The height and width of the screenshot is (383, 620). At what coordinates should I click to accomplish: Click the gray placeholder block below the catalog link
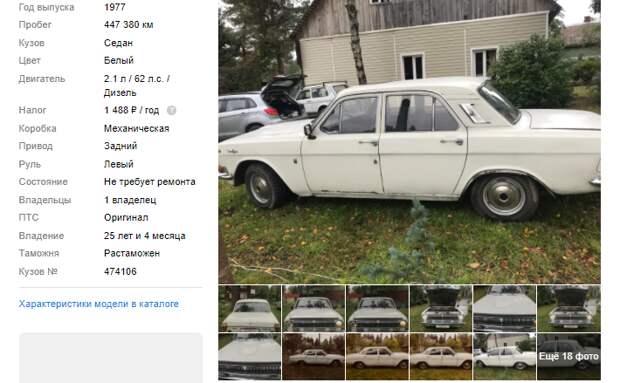(x=111, y=358)
